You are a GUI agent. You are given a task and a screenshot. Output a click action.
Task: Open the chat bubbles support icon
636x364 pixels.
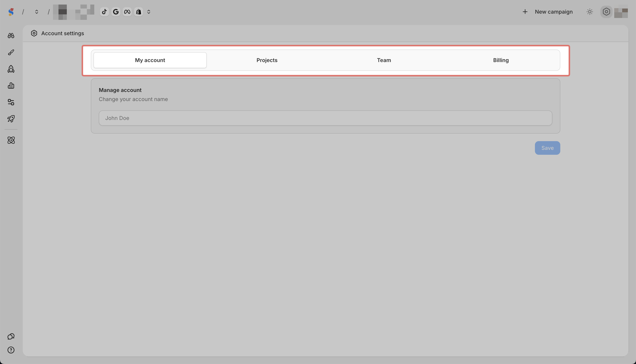11,337
